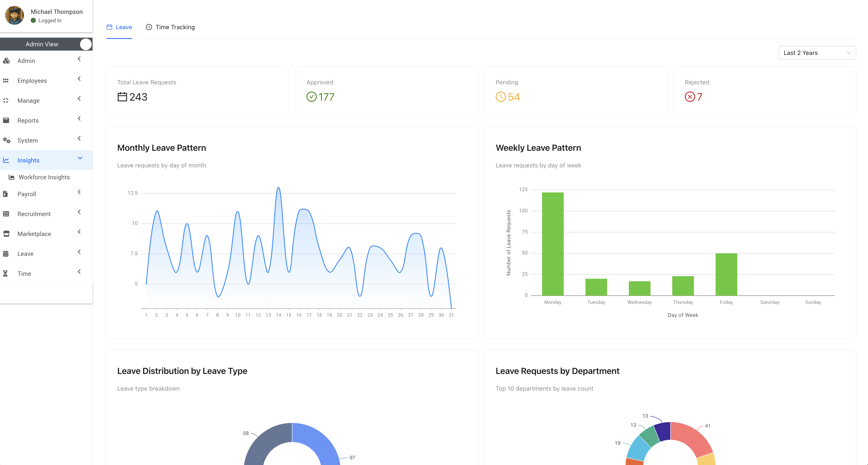Click the Payroll document icon
This screenshot has height=465, width=868.
(x=5, y=194)
